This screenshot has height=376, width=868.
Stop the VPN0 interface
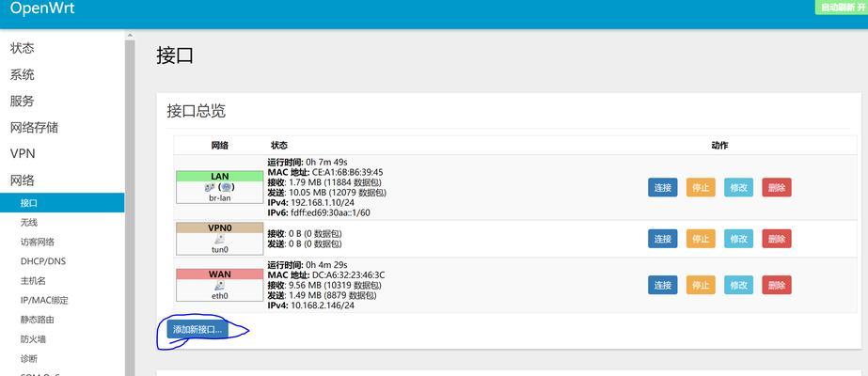[x=701, y=239]
